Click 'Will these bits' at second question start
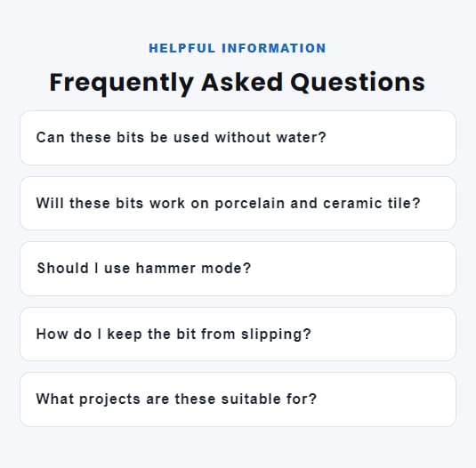This screenshot has width=476, height=468. [x=90, y=204]
